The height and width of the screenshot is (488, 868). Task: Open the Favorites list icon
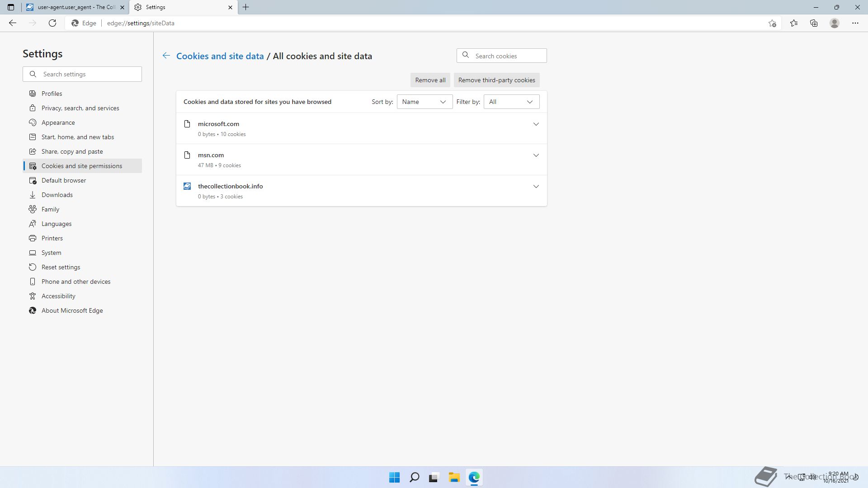[794, 23]
